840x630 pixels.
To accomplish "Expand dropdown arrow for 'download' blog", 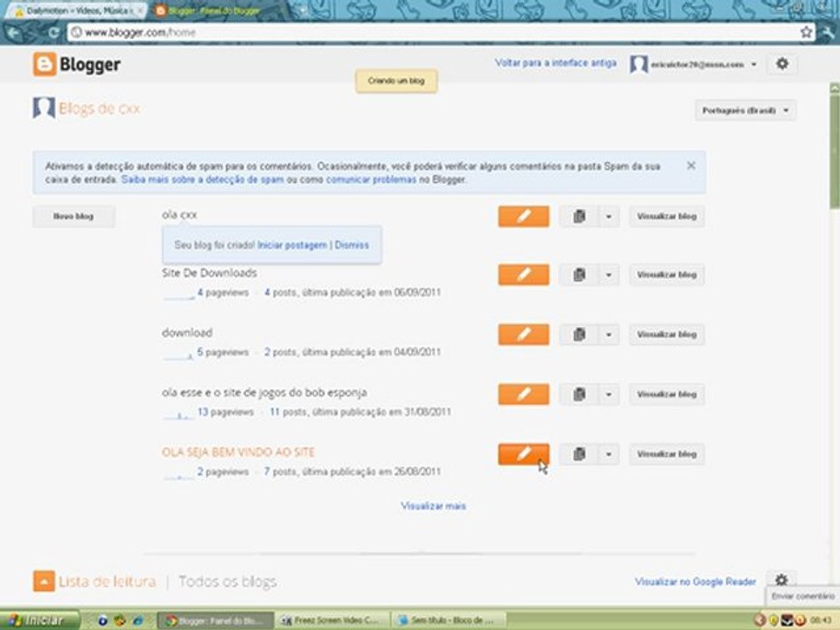I will click(609, 334).
